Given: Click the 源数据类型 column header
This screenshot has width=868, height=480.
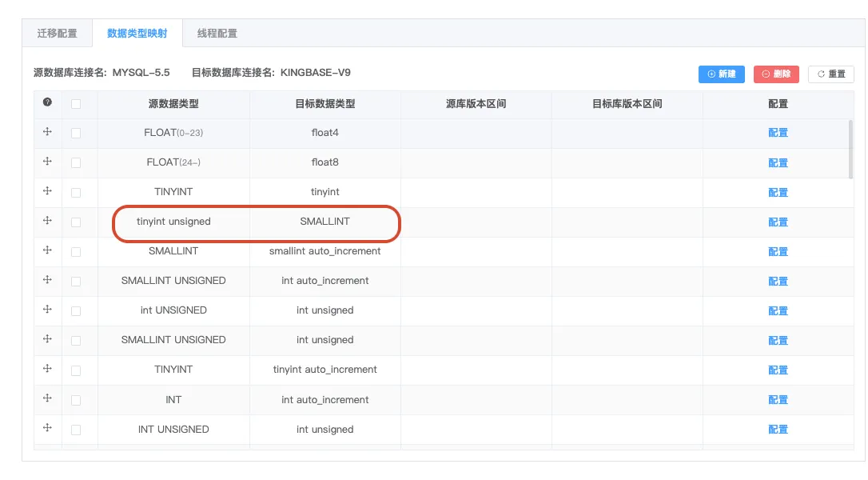Looking at the screenshot, I should (x=173, y=104).
